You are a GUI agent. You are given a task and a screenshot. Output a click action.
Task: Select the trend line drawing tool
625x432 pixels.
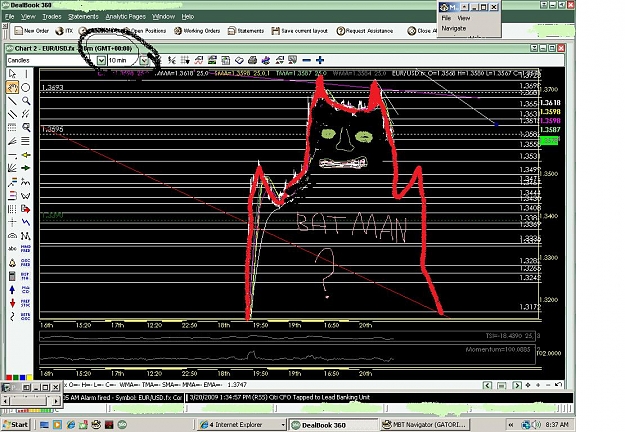click(12, 100)
